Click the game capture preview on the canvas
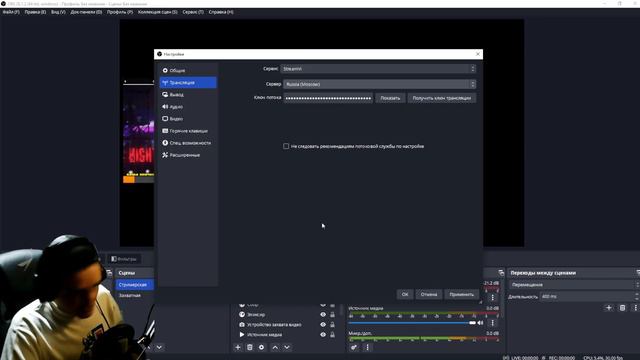640x360 pixels. click(139, 132)
